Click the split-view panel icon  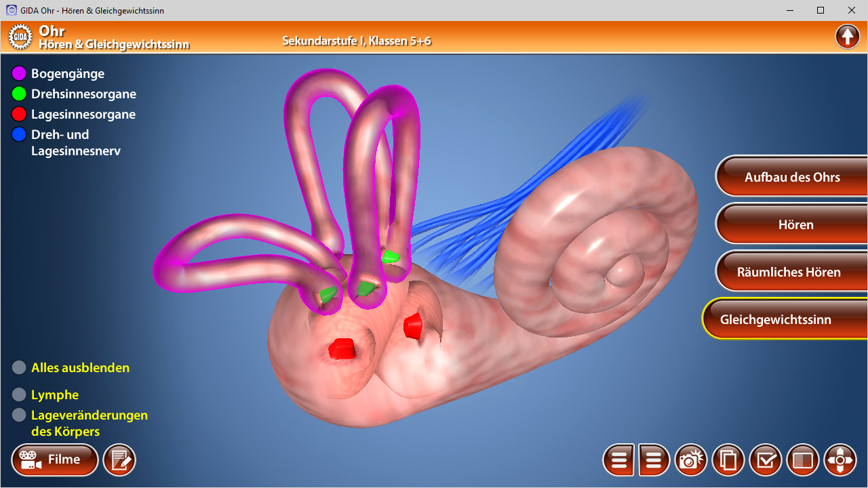coord(803,461)
